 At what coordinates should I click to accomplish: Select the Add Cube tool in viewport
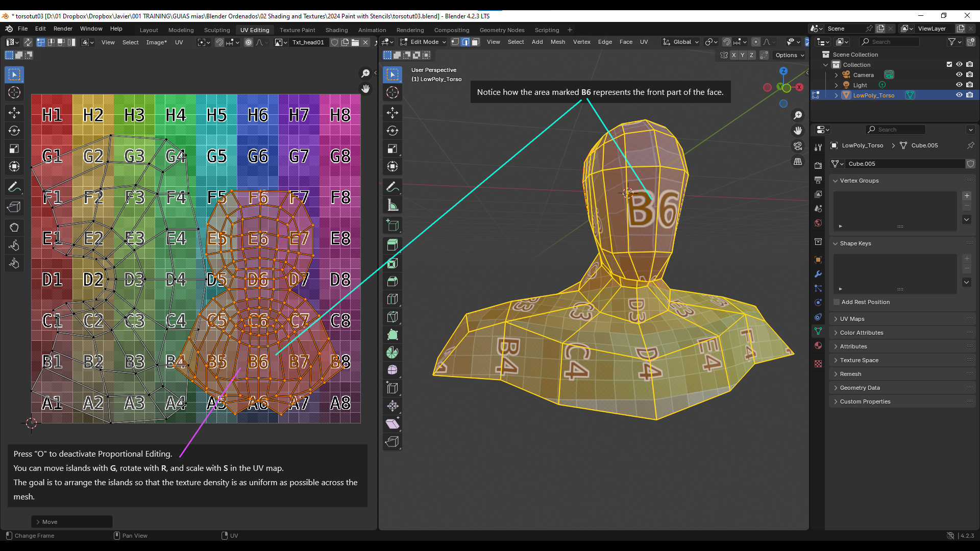[x=393, y=226]
